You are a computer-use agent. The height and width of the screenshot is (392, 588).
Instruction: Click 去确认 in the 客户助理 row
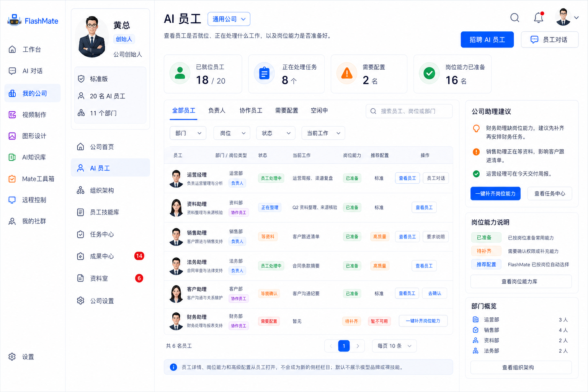(434, 294)
